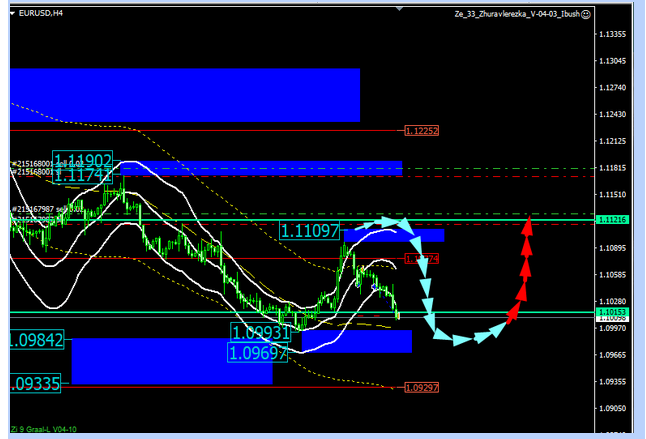Click the #215168001 sell order label

click(32, 164)
